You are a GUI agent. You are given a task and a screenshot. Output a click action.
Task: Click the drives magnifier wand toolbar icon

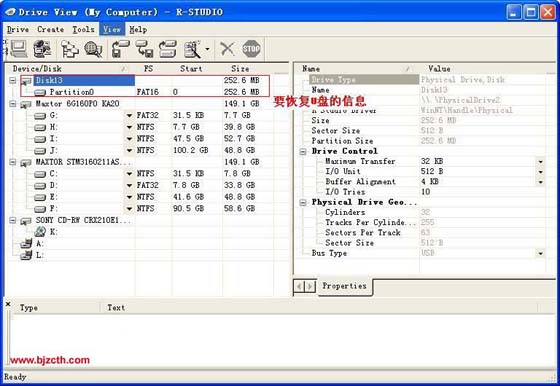point(193,49)
